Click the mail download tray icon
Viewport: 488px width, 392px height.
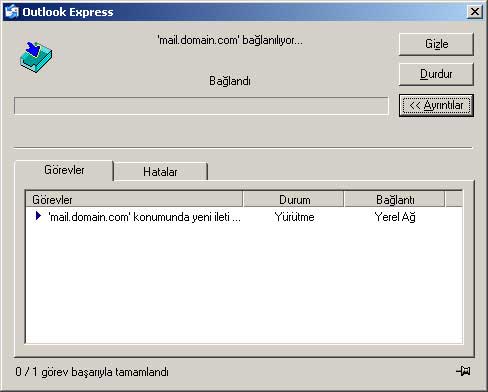pyautogui.click(x=36, y=57)
